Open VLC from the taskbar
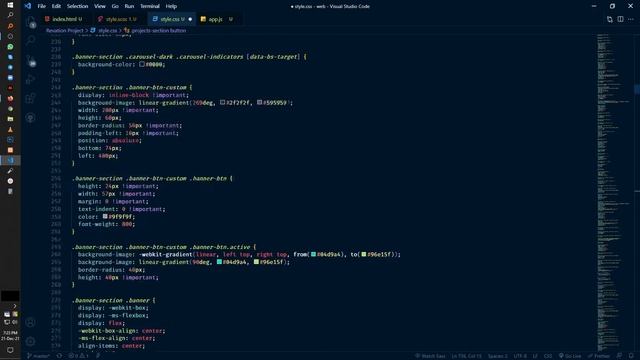Viewport: 640px width, 360px height. [x=10, y=129]
